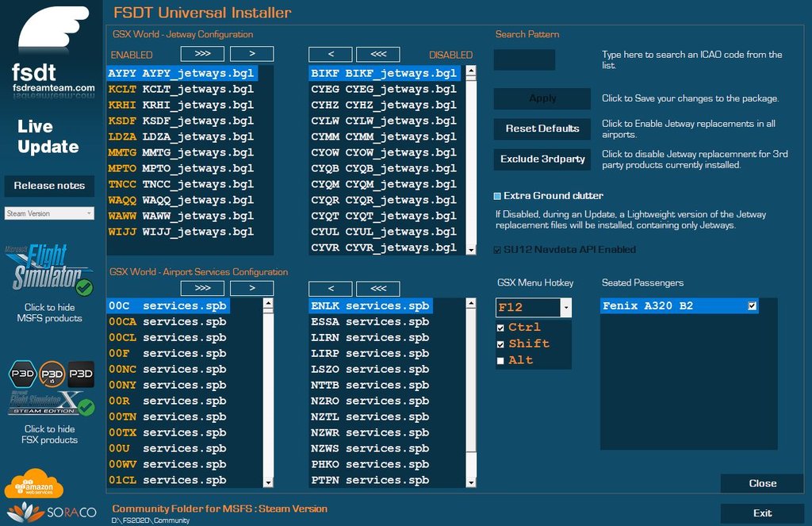
Task: Click Reset Defaults
Action: [542, 129]
